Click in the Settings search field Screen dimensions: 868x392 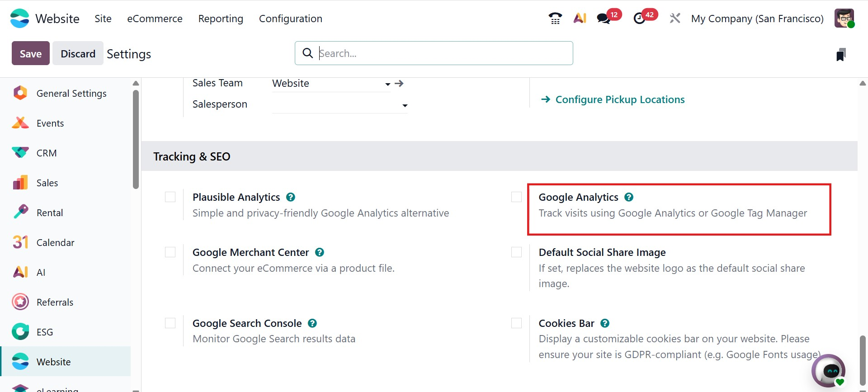[434, 53]
